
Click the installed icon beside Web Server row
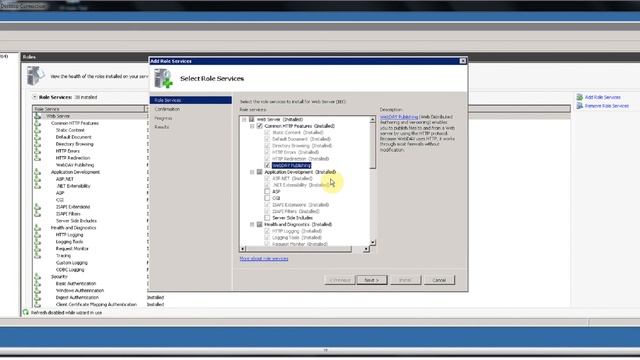[38, 116]
